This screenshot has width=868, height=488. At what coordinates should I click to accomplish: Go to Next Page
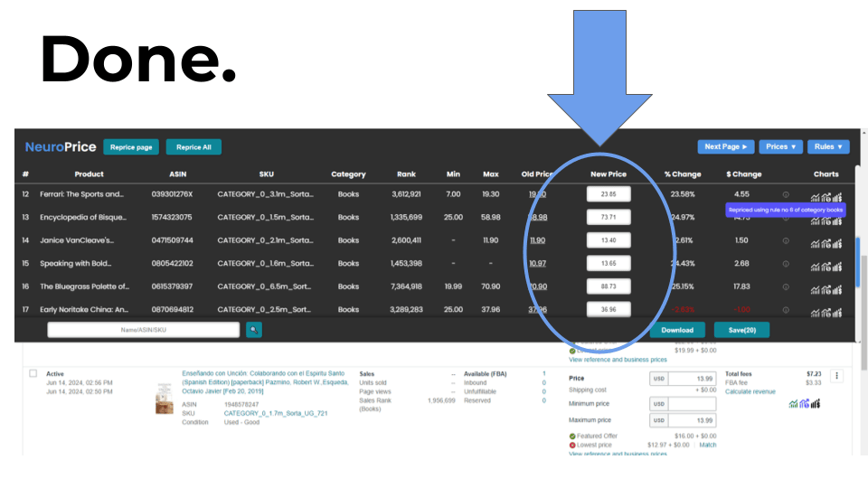[726, 146]
